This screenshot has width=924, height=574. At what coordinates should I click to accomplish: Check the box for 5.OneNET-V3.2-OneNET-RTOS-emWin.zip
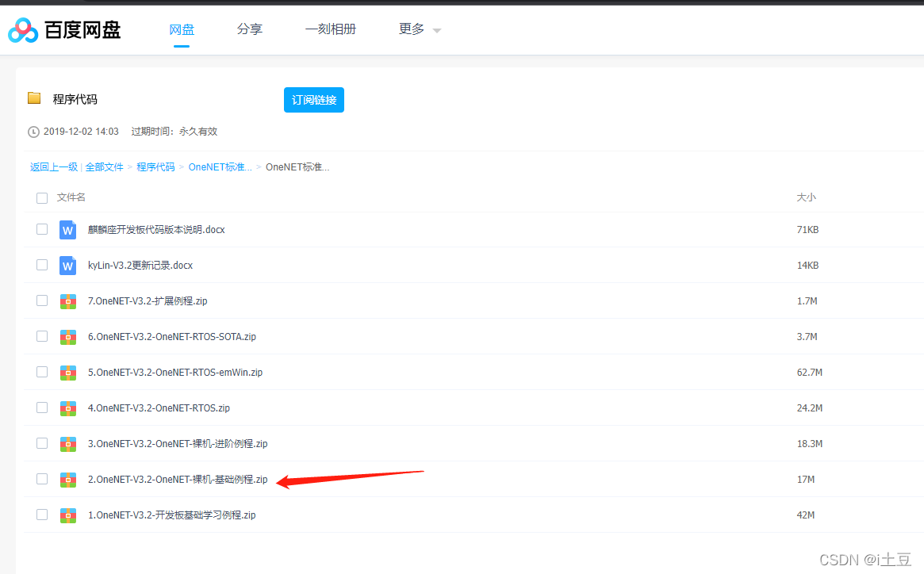point(42,372)
